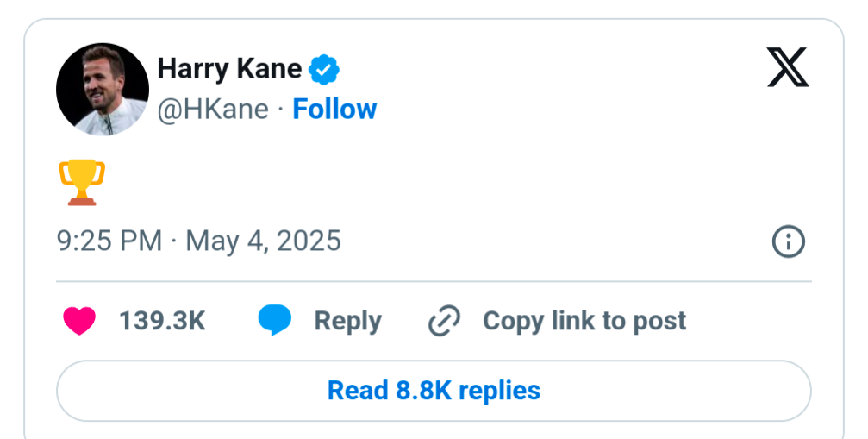This screenshot has height=439, width=868.
Task: Open the Read 8.8K replies button
Action: pyautogui.click(x=434, y=391)
